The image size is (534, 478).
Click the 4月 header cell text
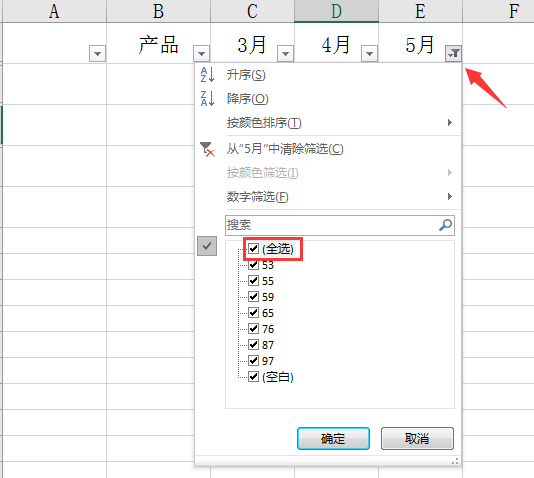coord(335,45)
